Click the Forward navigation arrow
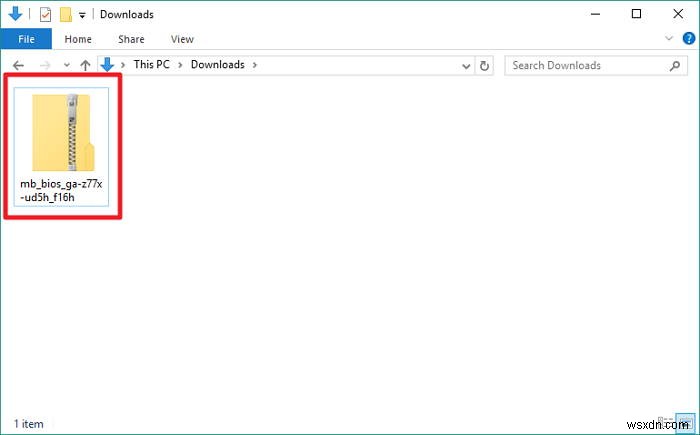The image size is (700, 435). click(44, 66)
